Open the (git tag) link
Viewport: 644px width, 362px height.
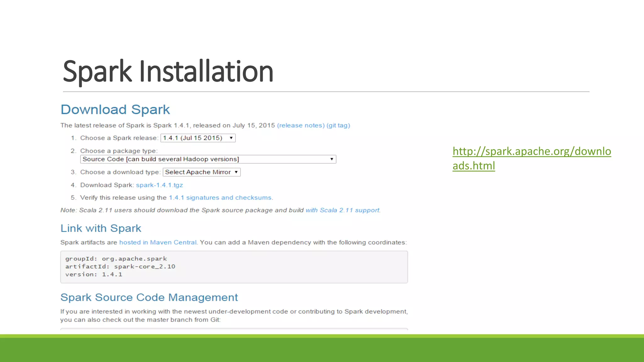(x=338, y=125)
